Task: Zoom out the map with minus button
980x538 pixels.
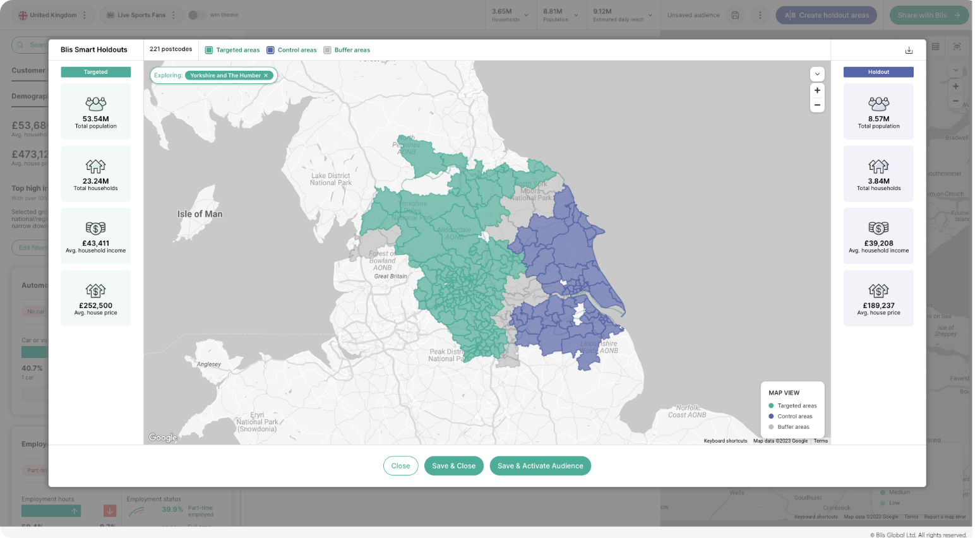Action: [817, 105]
